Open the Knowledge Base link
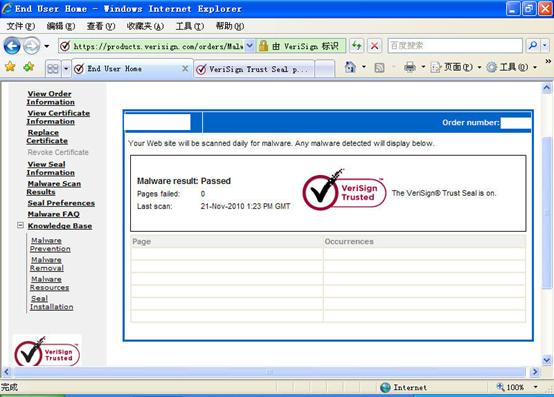The width and height of the screenshot is (554, 397). click(60, 226)
